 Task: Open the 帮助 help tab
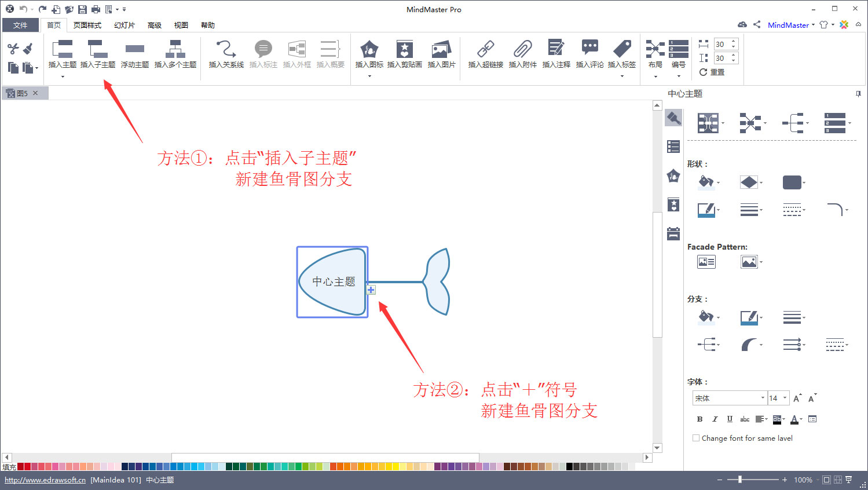point(207,25)
